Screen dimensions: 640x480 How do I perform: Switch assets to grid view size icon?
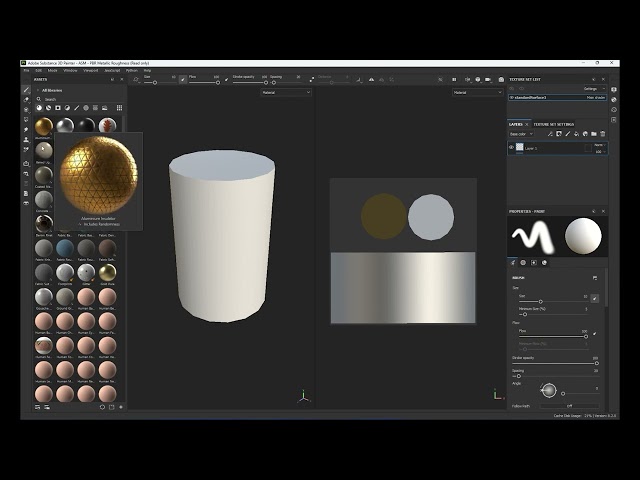pyautogui.click(x=120, y=108)
